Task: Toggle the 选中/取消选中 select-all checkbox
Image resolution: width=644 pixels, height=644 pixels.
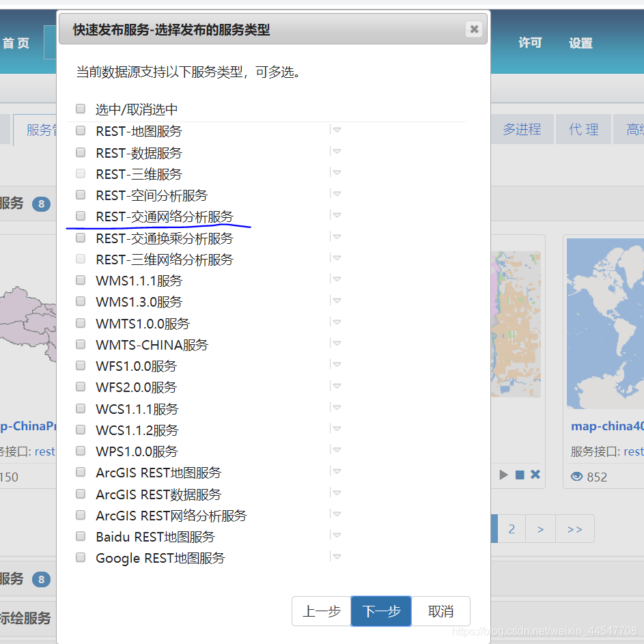Action: click(81, 109)
